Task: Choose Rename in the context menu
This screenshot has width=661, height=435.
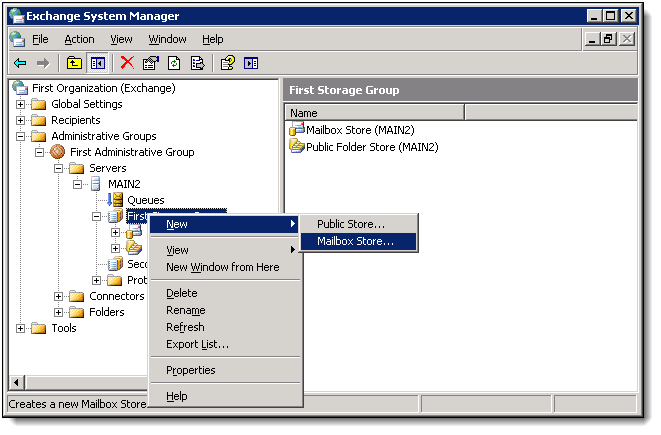Action: [x=225, y=310]
